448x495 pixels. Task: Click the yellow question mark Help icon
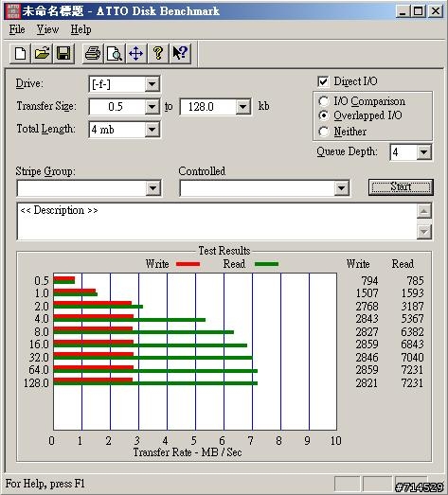(158, 53)
